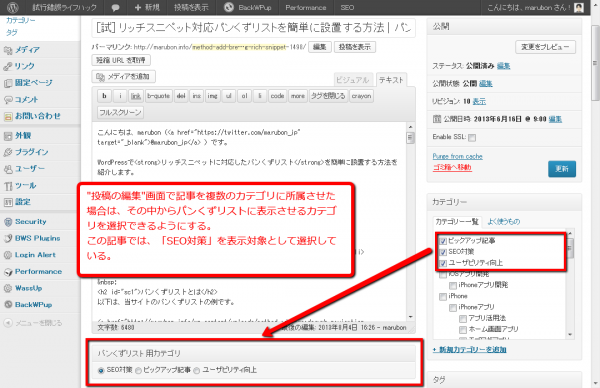
Task: Open the メディア sidebar icon
Action: coord(8,50)
